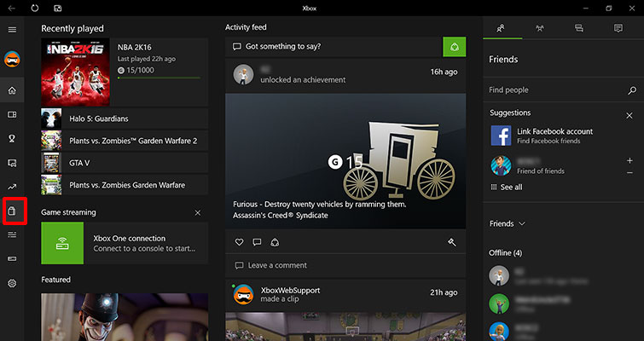Open My games sidebar icon

tap(12, 115)
